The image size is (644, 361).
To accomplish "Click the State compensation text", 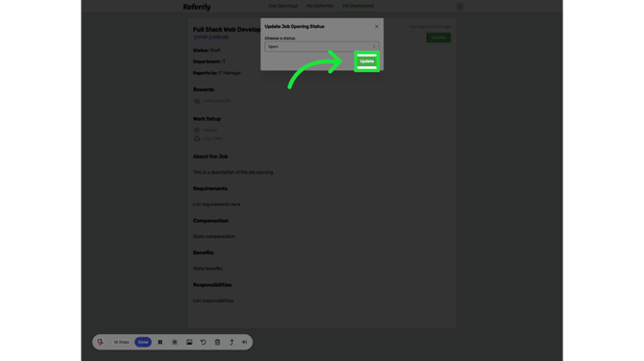I will point(214,236).
